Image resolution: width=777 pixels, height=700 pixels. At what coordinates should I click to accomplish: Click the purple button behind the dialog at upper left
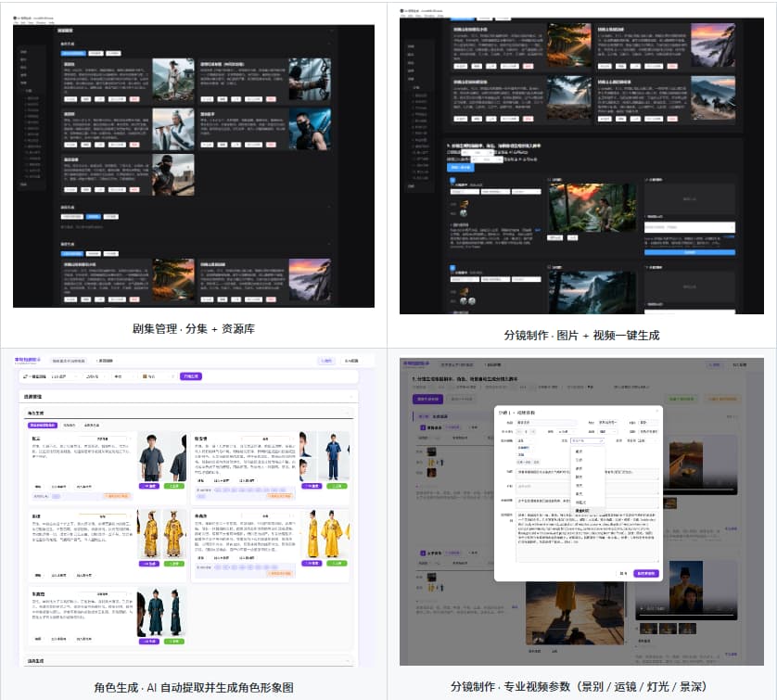[427, 399]
